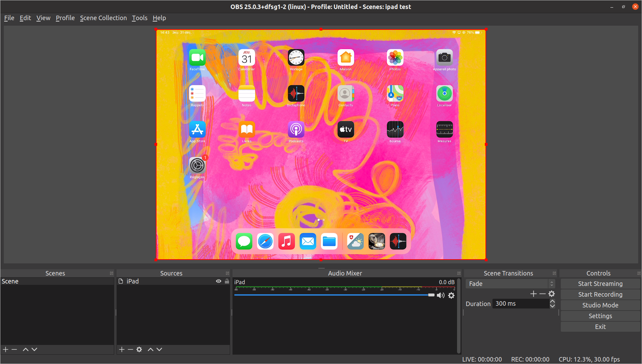Pop out the Controls dock panel
The image size is (642, 364).
point(639,273)
